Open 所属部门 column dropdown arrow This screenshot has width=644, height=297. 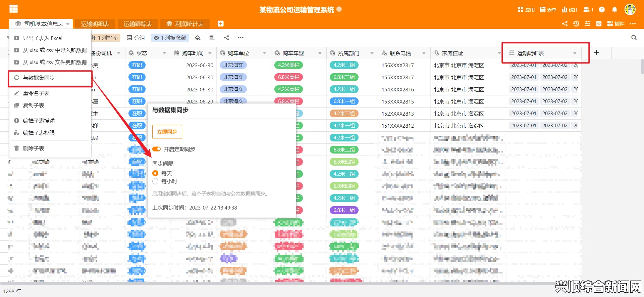tap(372, 53)
